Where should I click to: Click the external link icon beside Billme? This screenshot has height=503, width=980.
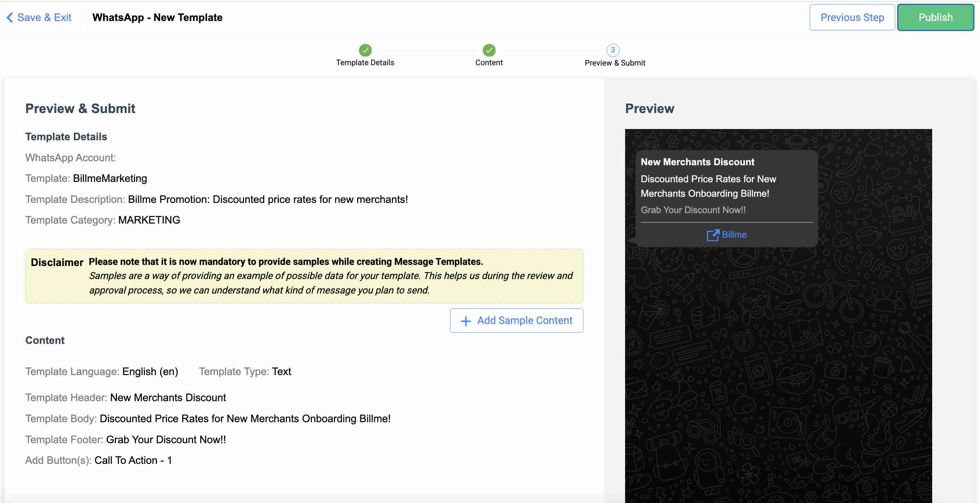tap(713, 235)
